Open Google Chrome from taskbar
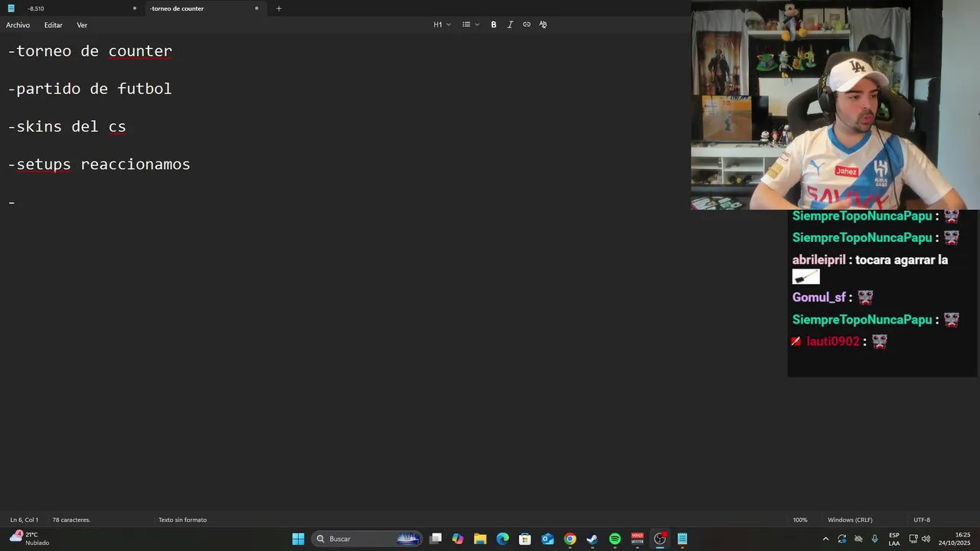The height and width of the screenshot is (551, 980). [570, 539]
